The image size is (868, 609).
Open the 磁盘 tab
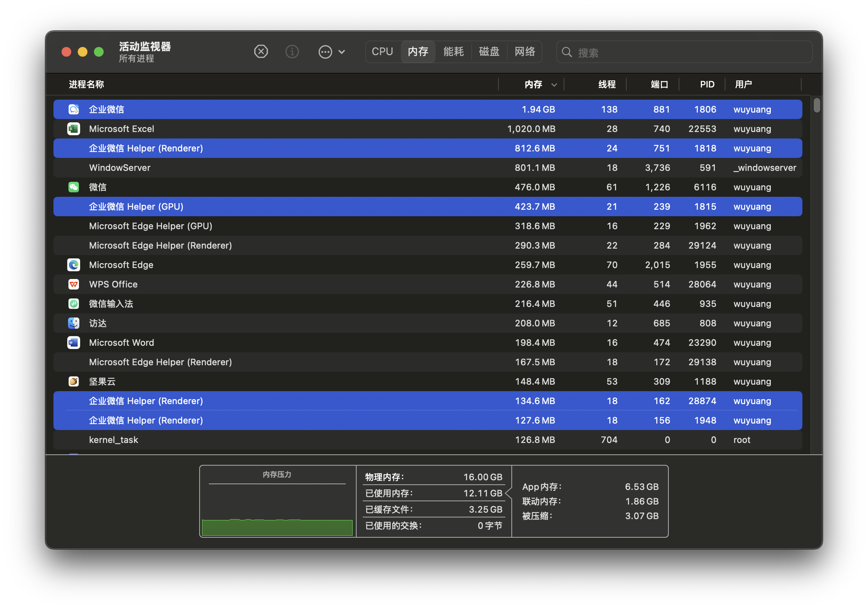pos(489,51)
